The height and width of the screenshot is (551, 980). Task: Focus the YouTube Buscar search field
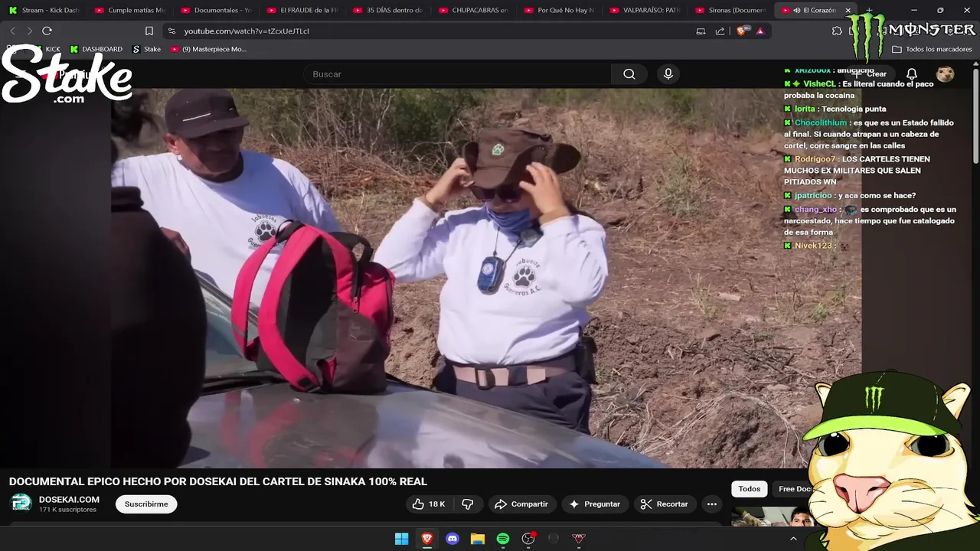tap(457, 74)
